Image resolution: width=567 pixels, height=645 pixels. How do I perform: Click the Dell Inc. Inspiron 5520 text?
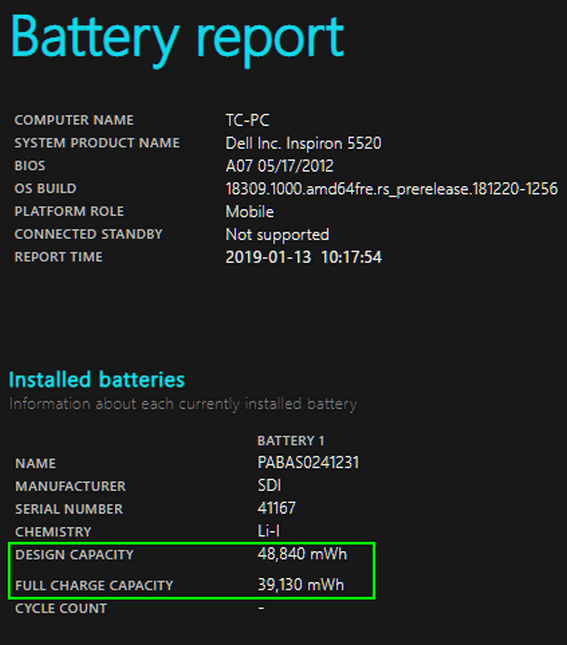click(x=304, y=143)
